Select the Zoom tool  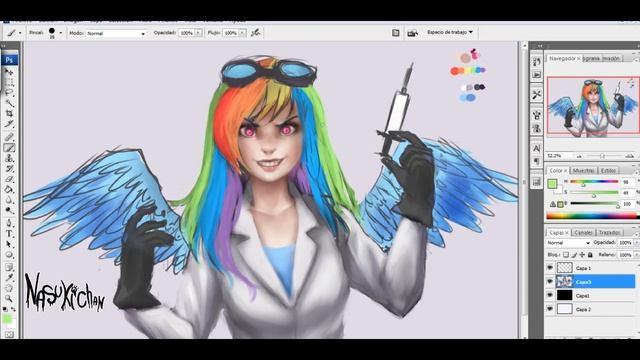pos(9,299)
